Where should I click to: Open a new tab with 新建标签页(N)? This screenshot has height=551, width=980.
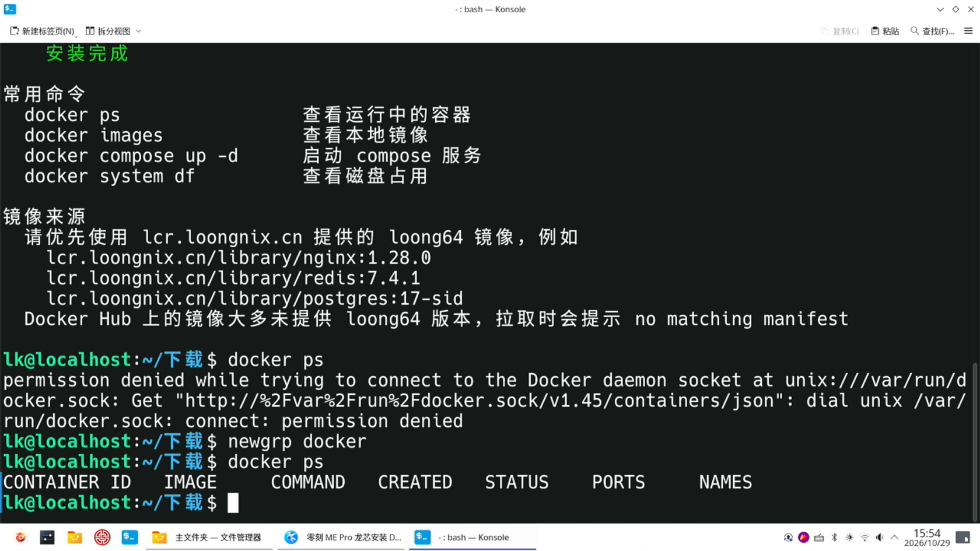(42, 31)
